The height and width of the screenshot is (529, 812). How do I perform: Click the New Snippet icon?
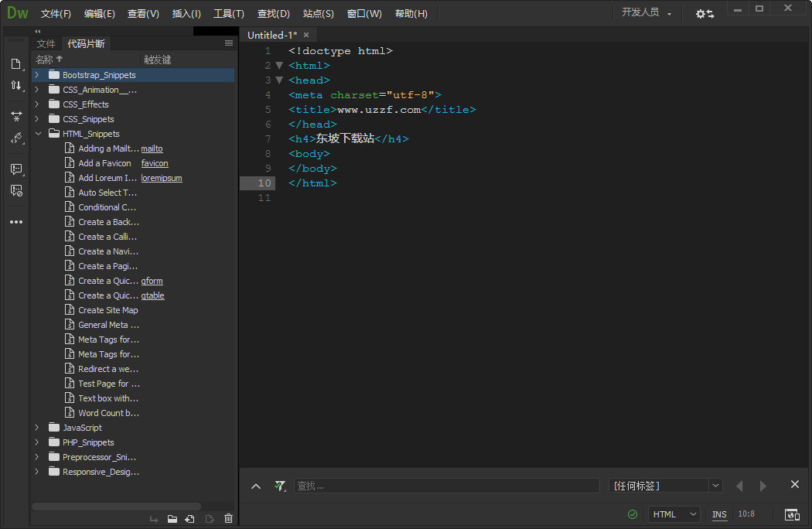[190, 519]
